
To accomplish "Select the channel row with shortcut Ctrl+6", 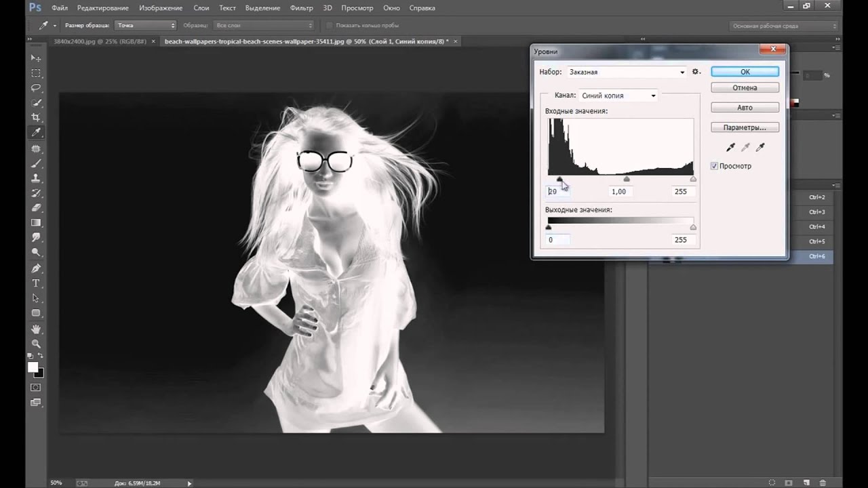I will pos(742,256).
